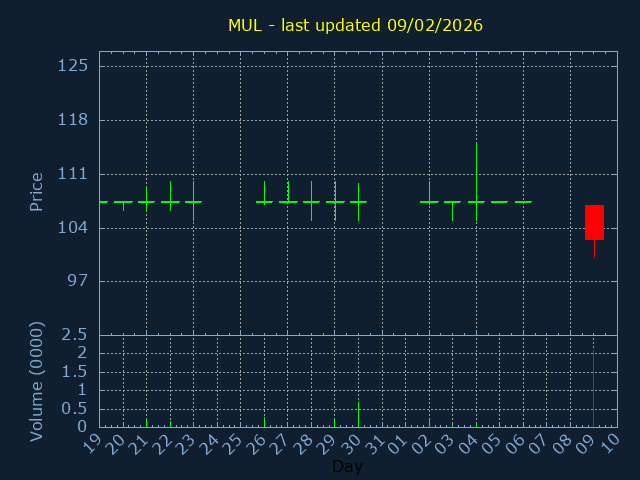Image resolution: width=640 pixels, height=480 pixels.
Task: Click the 1.5 volume tick label
Action: pos(76,371)
